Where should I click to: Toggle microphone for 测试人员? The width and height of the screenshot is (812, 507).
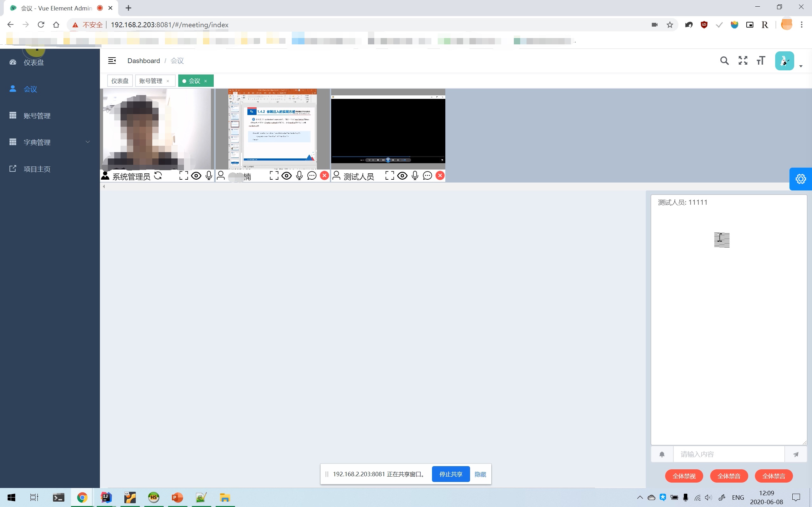click(415, 176)
